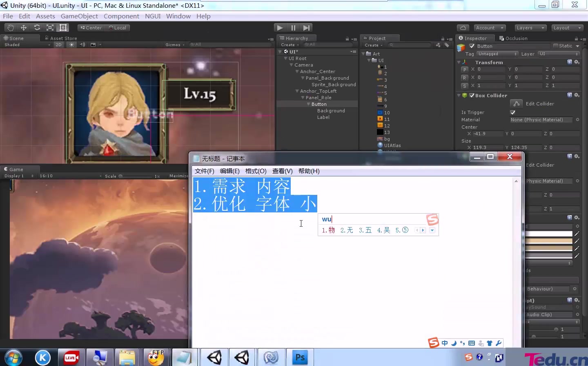Select the Scale tool in Unity toolbar
This screenshot has width=588, height=366.
point(50,27)
